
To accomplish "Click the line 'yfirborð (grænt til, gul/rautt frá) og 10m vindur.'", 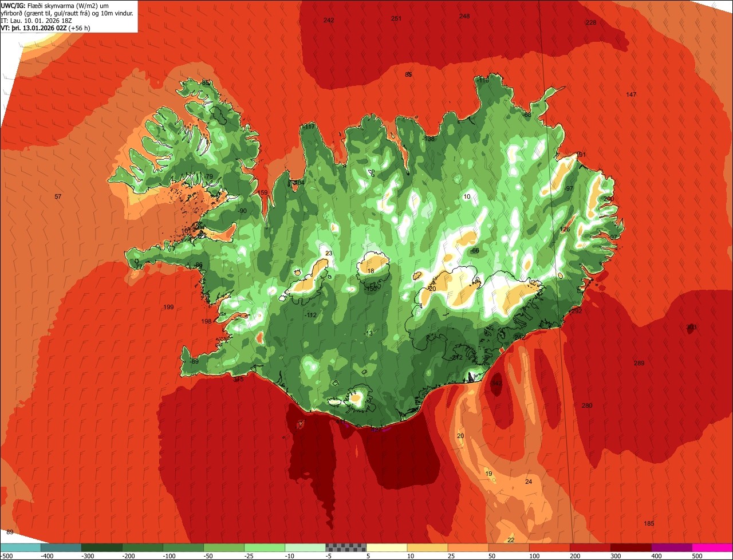I will (x=68, y=13).
